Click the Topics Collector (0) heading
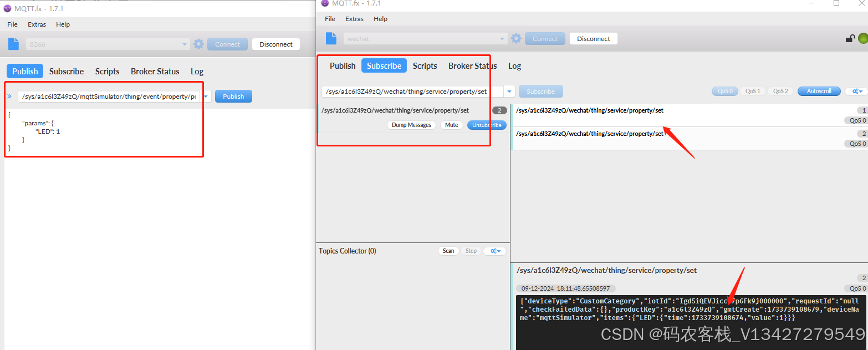The width and height of the screenshot is (868, 350). tap(347, 251)
